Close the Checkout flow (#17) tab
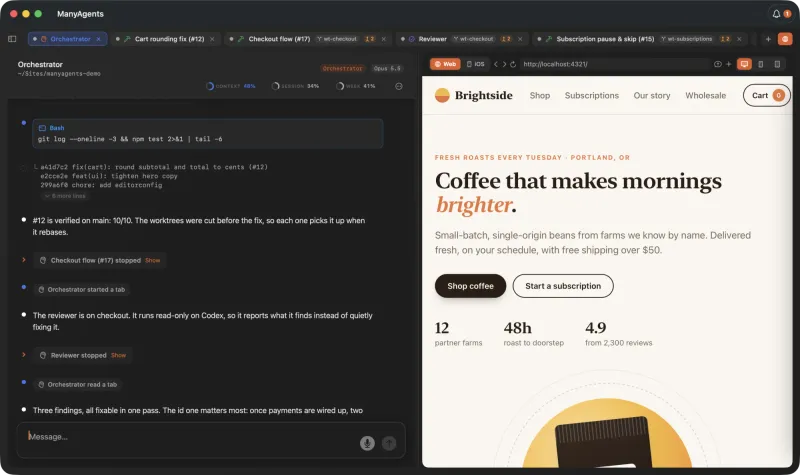This screenshot has height=475, width=800. click(x=384, y=39)
